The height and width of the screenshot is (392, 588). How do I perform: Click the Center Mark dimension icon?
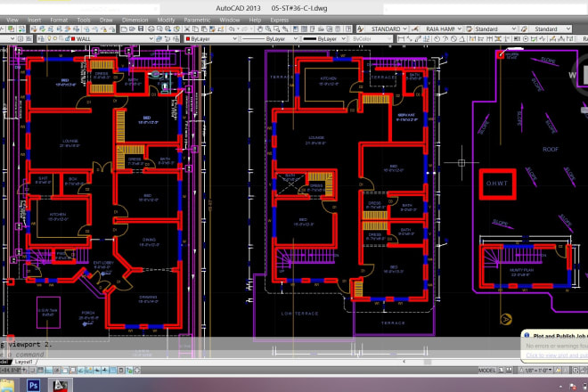click(x=526, y=38)
